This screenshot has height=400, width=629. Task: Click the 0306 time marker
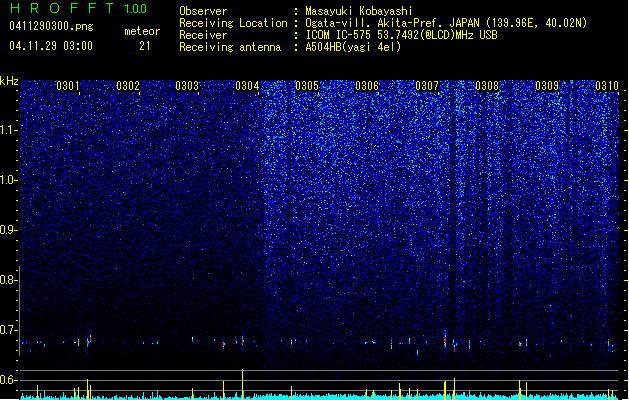[367, 86]
